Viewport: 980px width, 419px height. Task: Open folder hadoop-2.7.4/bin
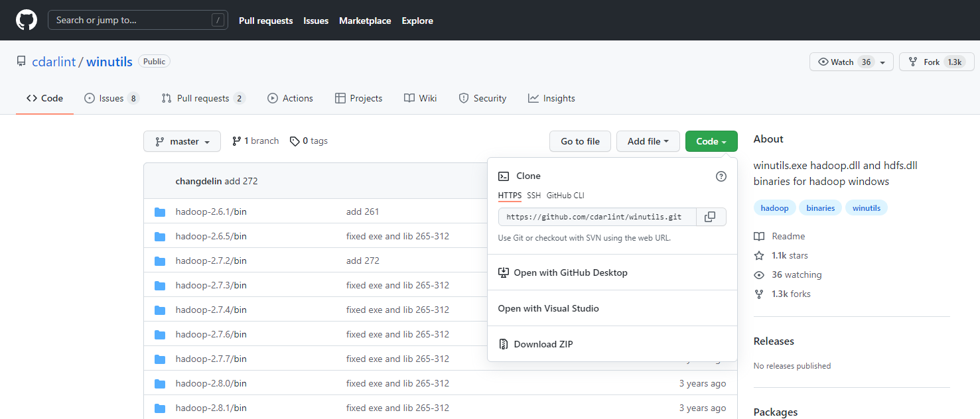211,310
